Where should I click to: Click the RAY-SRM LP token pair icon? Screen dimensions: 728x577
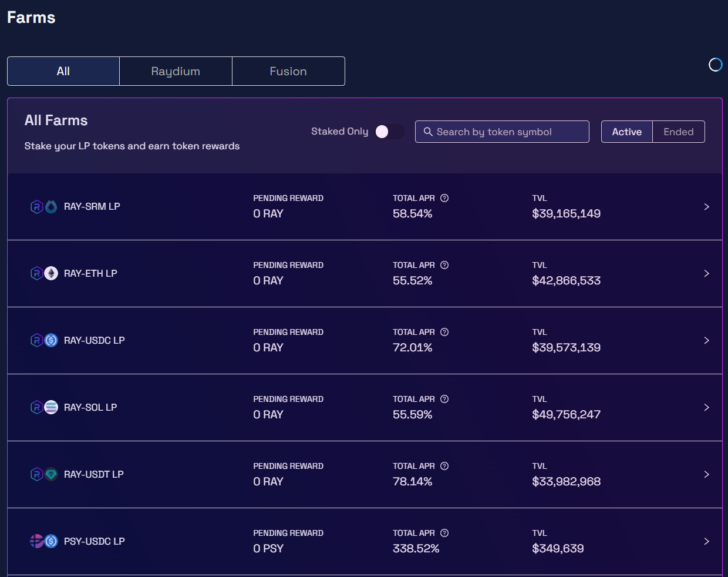coord(44,207)
